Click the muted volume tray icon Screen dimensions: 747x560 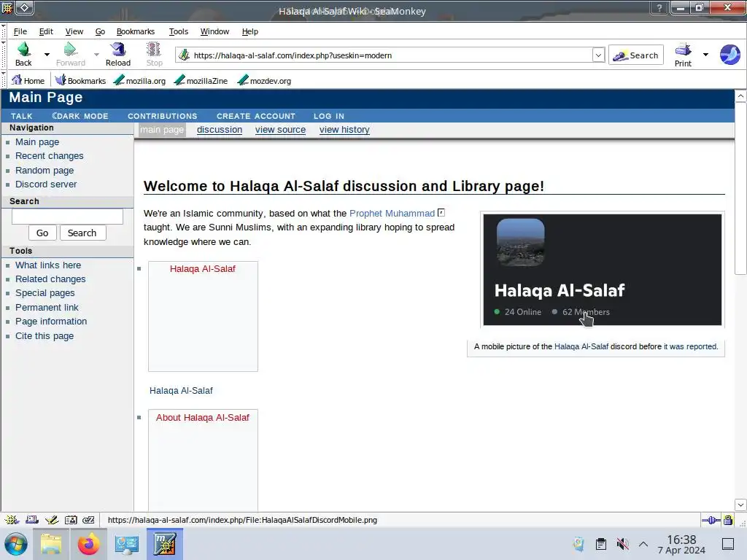tap(622, 544)
